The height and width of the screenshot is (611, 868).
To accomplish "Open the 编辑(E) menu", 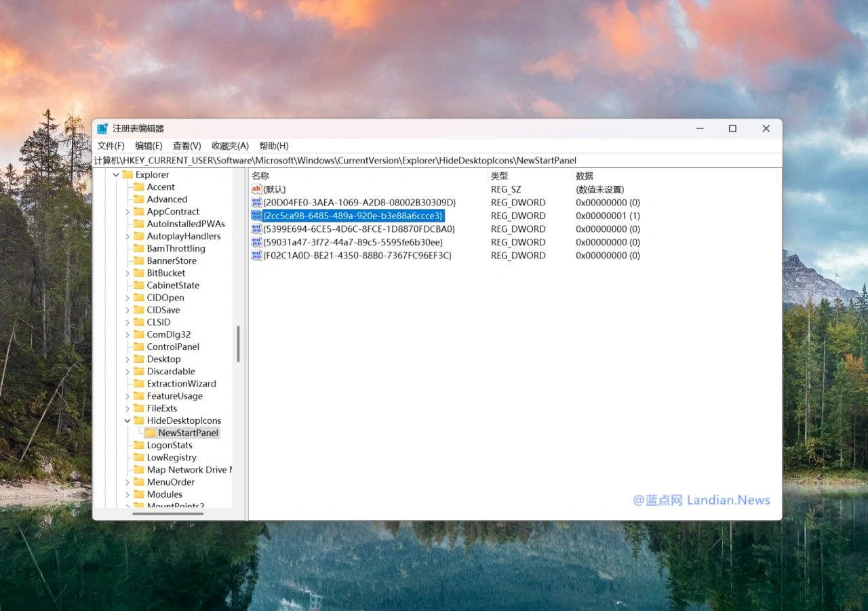I will click(x=149, y=146).
